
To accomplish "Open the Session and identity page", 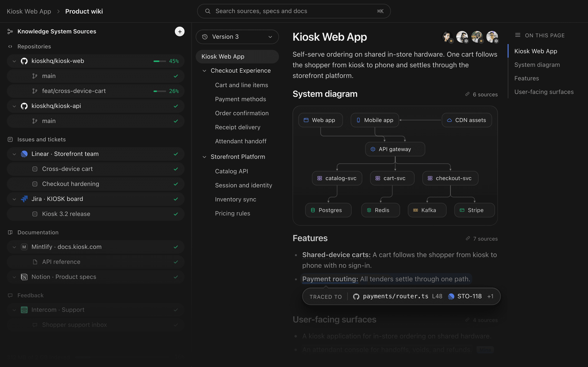I will (243, 185).
